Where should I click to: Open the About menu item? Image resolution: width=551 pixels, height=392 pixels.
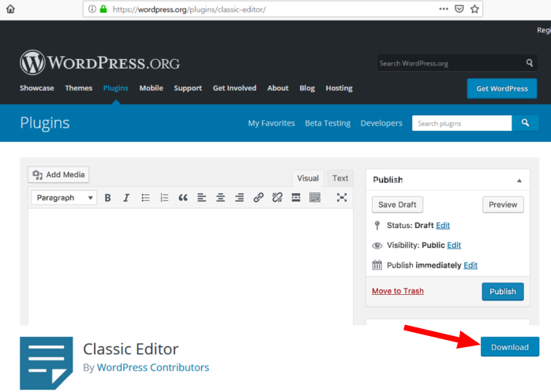[278, 88]
